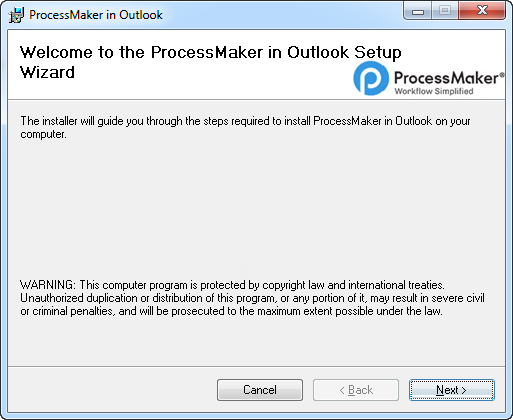This screenshot has height=420, width=513.
Task: Click the registered trademark symbol beside ProcessMaker
Action: (x=502, y=75)
